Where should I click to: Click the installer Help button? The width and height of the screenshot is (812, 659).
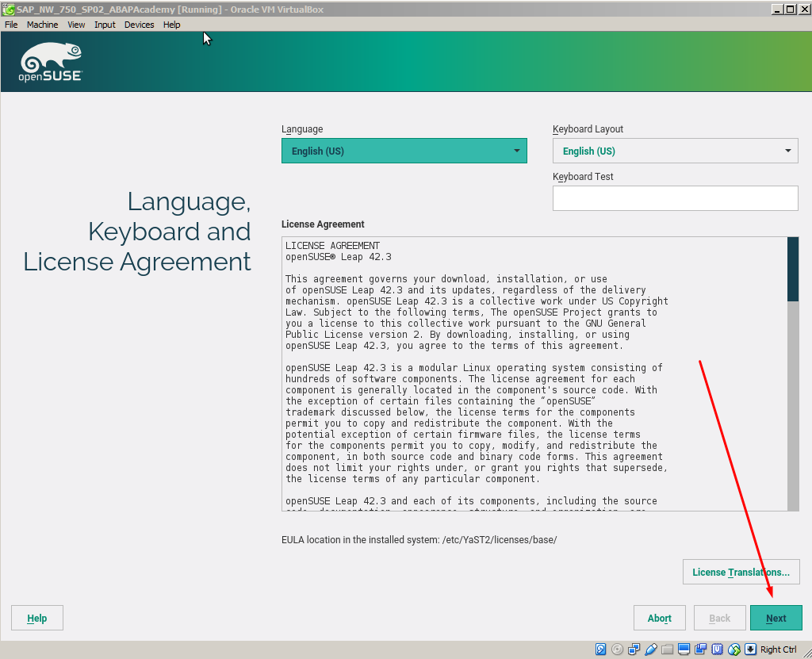tap(36, 618)
